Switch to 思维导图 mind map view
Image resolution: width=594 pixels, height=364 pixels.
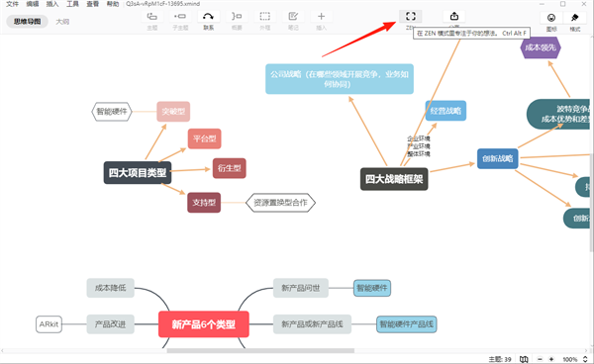pyautogui.click(x=28, y=22)
